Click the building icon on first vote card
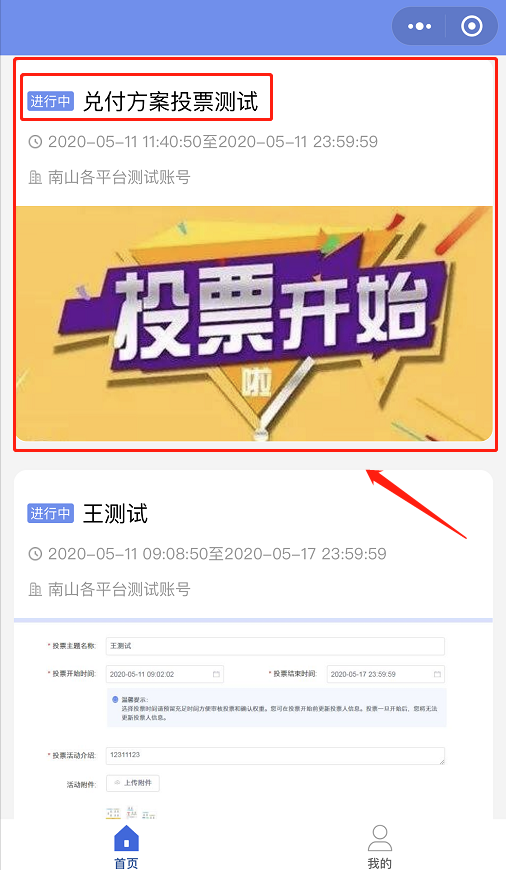Image resolution: width=506 pixels, height=870 pixels. click(35, 178)
